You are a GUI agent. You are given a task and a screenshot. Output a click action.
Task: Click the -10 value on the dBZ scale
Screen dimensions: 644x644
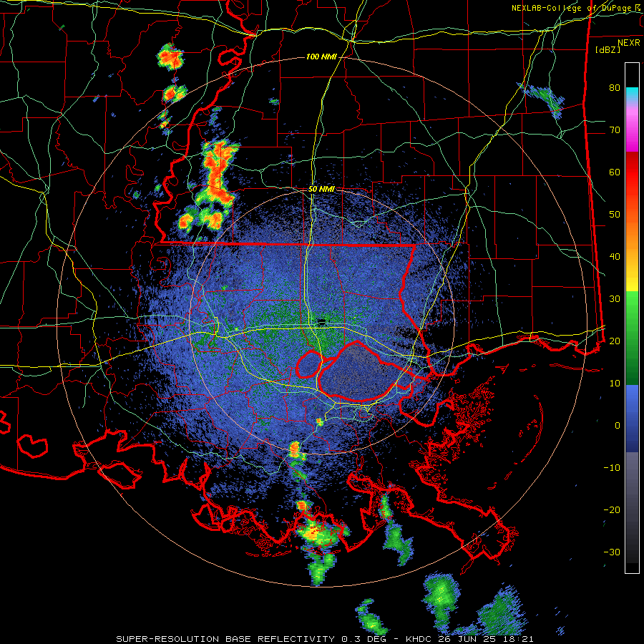pyautogui.click(x=612, y=467)
